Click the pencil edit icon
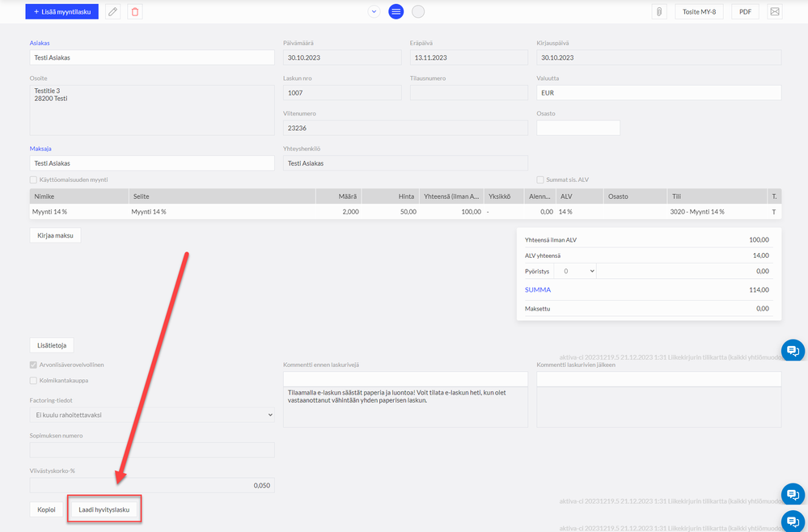The height and width of the screenshot is (532, 808). [113, 11]
